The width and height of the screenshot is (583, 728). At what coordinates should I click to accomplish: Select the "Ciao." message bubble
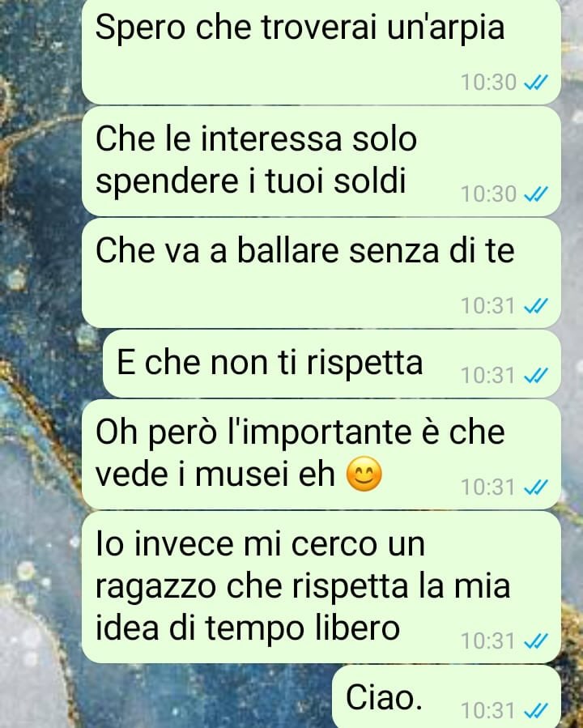tap(446, 697)
